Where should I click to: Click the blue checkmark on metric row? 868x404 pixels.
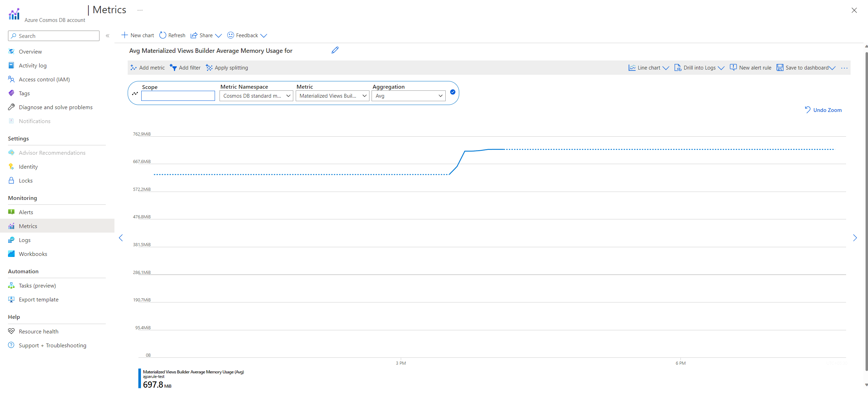click(453, 92)
